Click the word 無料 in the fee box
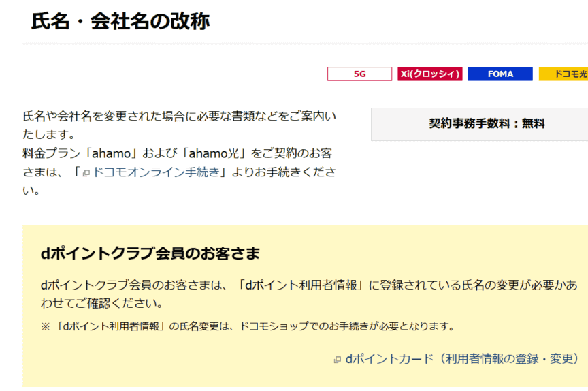The image size is (588, 391). pos(534,124)
